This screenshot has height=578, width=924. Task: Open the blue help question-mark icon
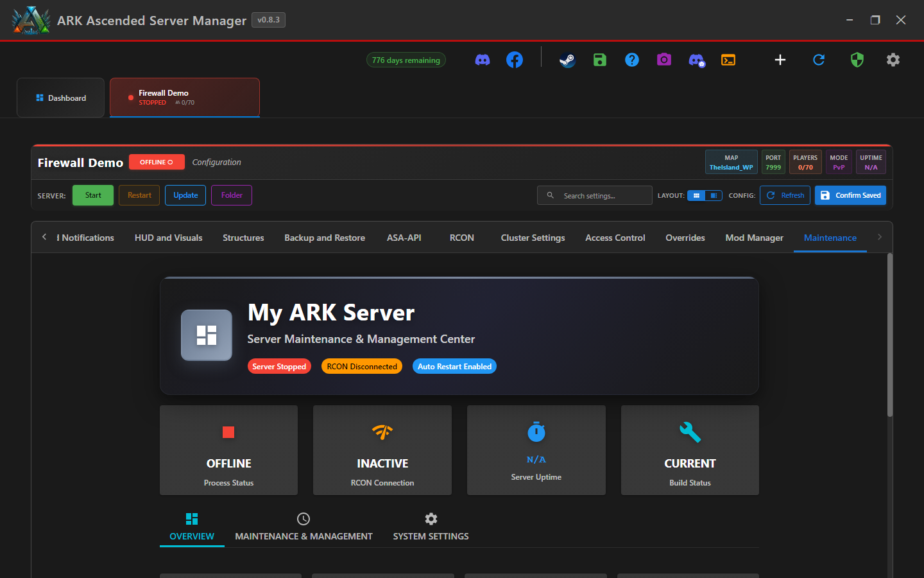[x=632, y=60]
